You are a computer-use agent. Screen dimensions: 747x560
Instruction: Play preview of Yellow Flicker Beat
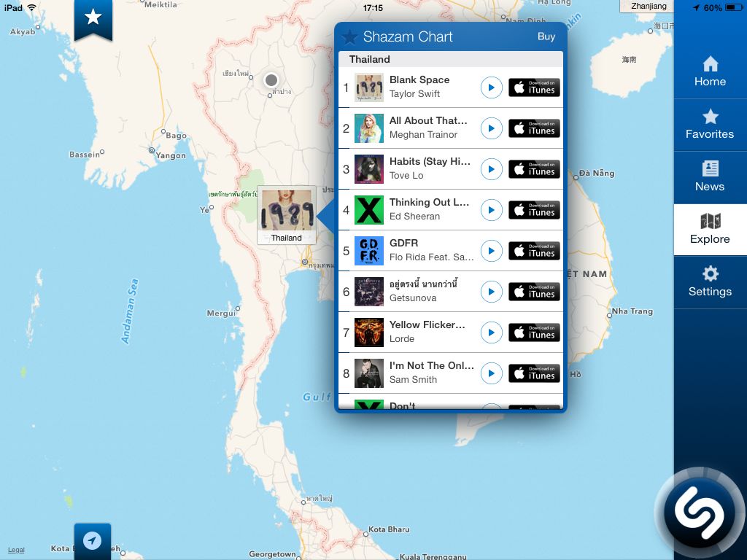pyautogui.click(x=491, y=332)
